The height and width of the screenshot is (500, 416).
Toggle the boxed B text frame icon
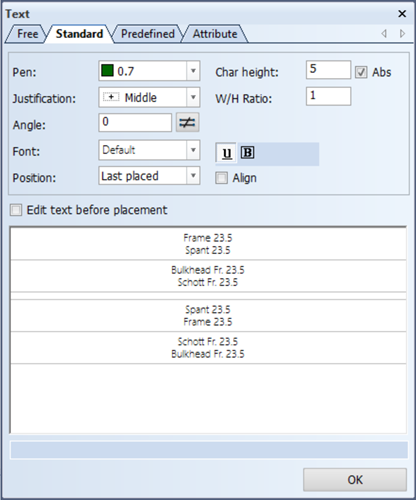(247, 153)
